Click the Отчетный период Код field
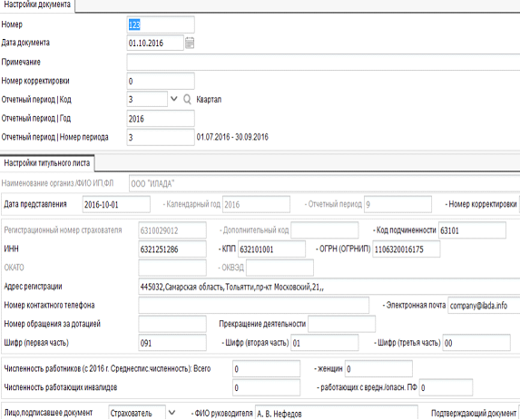 coord(147,99)
